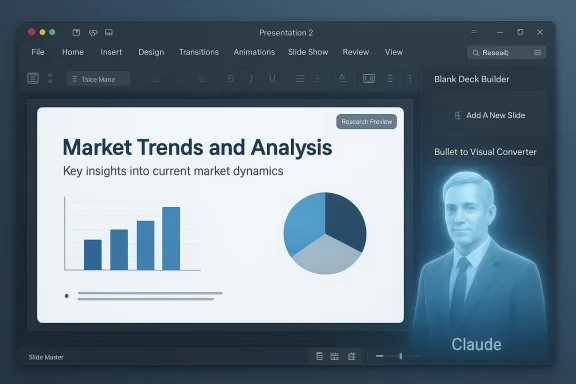576x384 pixels.
Task: Click the first status bar view icon
Action: 319,356
